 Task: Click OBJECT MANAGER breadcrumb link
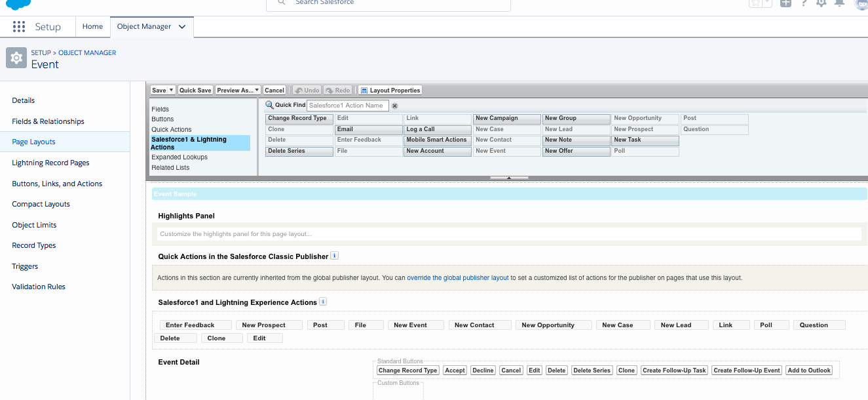(x=87, y=52)
